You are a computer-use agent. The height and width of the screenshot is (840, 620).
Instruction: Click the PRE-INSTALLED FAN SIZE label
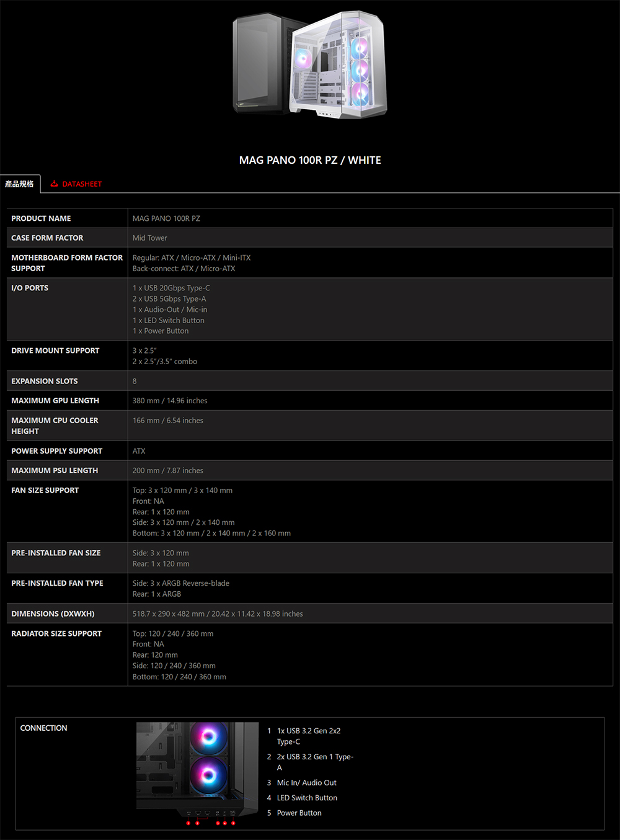pos(56,553)
